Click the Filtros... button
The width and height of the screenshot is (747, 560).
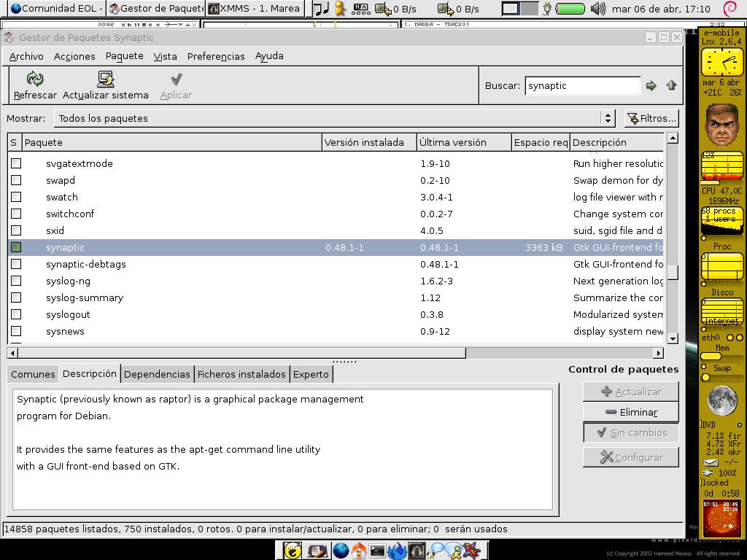click(651, 118)
